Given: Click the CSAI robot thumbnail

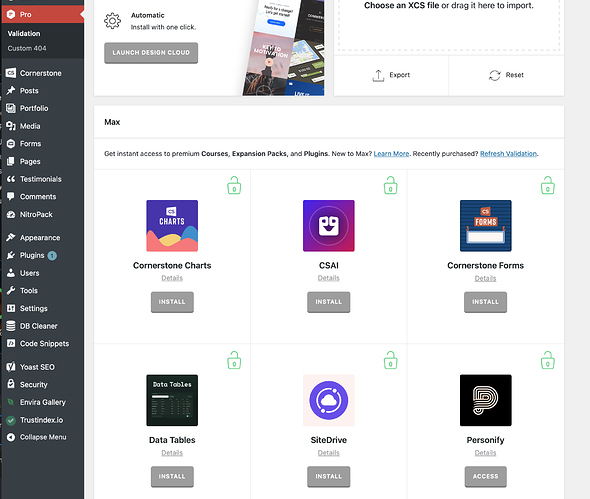Looking at the screenshot, I should point(328,226).
